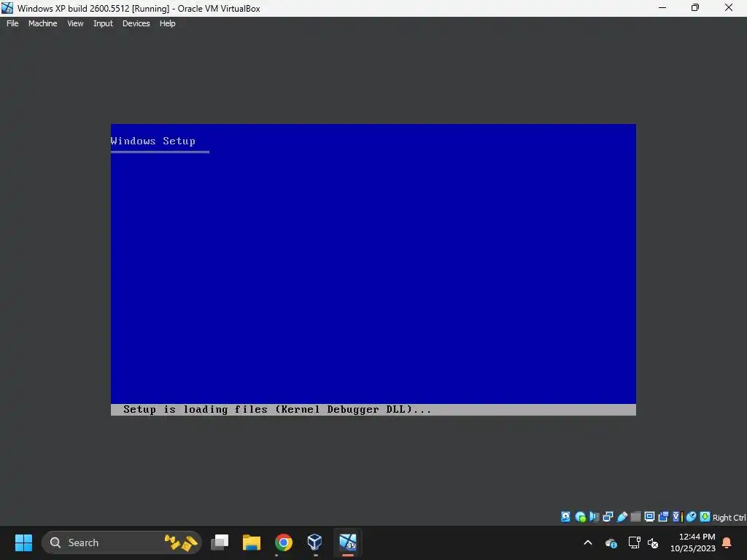Screen dimensions: 747x560
Task: Click the muted volume tray icon
Action: point(653,542)
